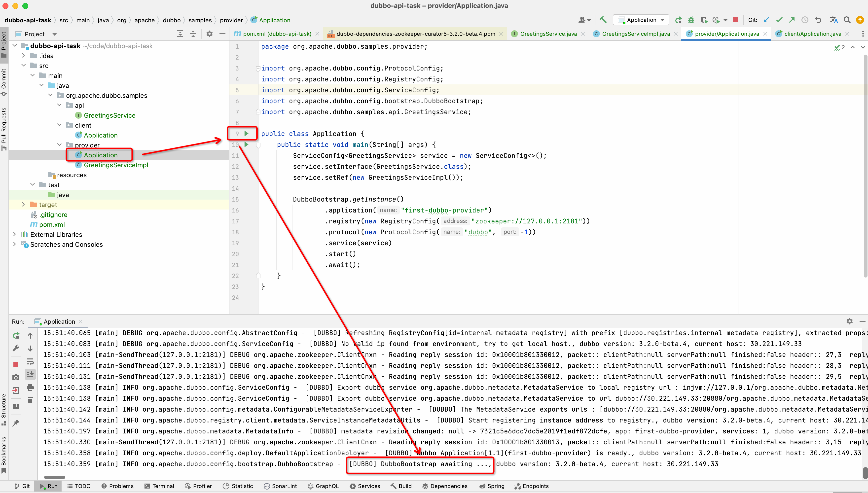Stop the running app via top toolbar
Viewport: 868px width, 493px height.
click(735, 20)
